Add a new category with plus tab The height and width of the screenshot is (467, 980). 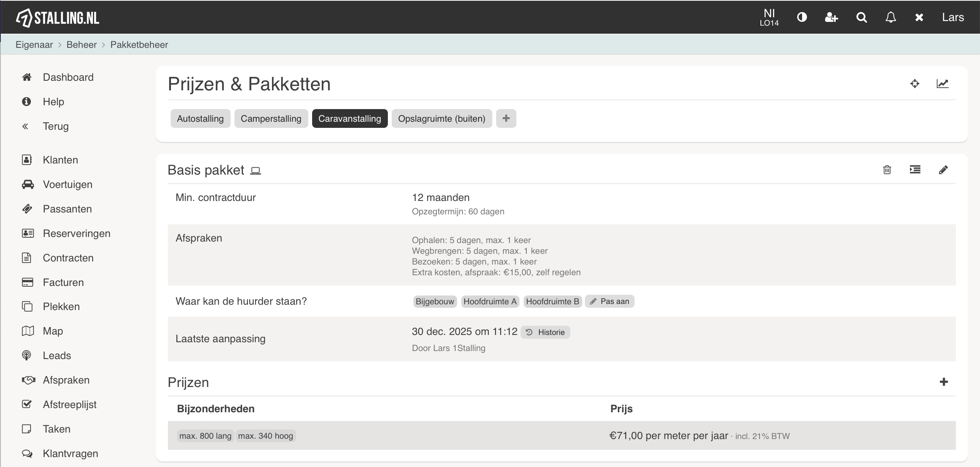pyautogui.click(x=506, y=118)
